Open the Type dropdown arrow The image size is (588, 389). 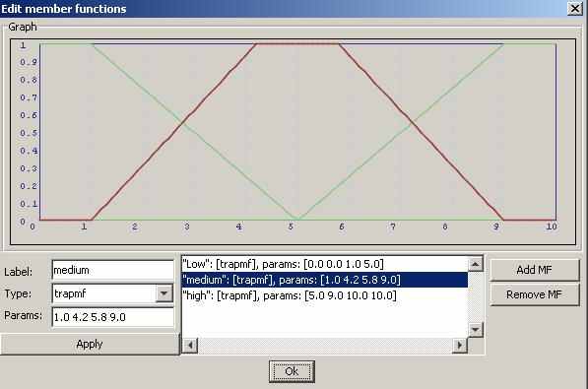164,293
